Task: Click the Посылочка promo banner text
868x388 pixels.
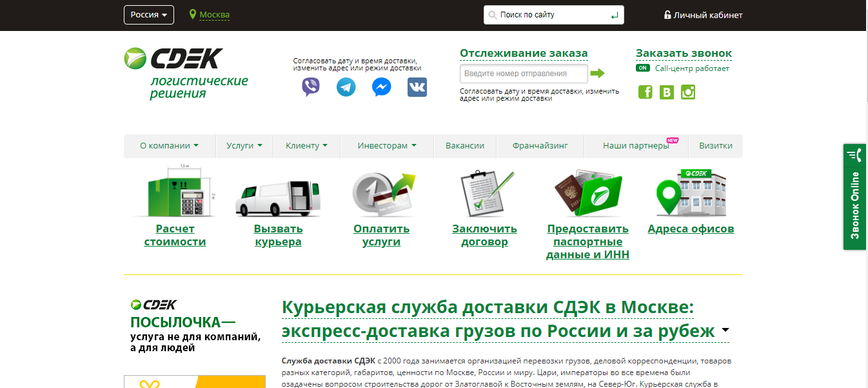Action: [195, 335]
